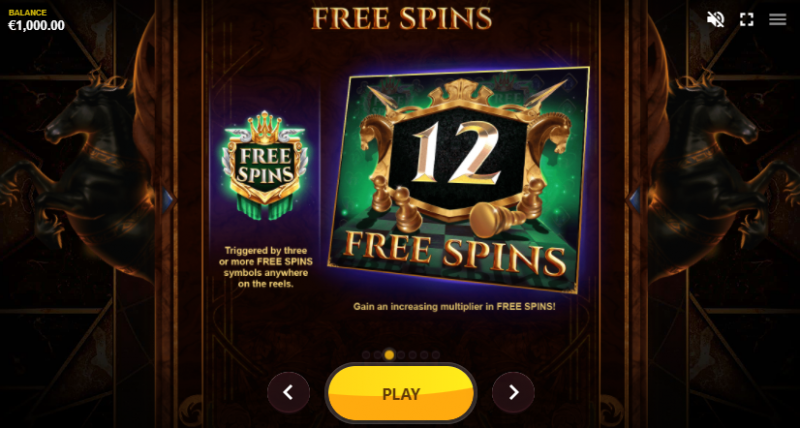
Task: Start the game with the PLAY button
Action: (401, 393)
